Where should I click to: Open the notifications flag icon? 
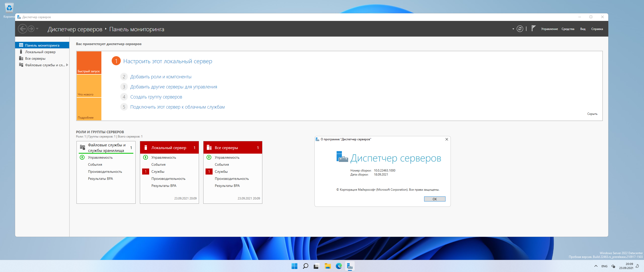pos(533,28)
